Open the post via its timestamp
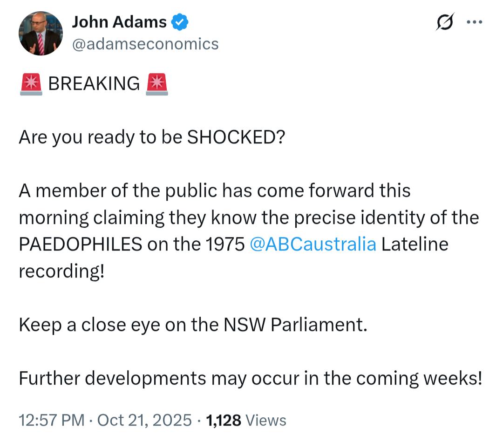503x448 pixels. [x=52, y=420]
